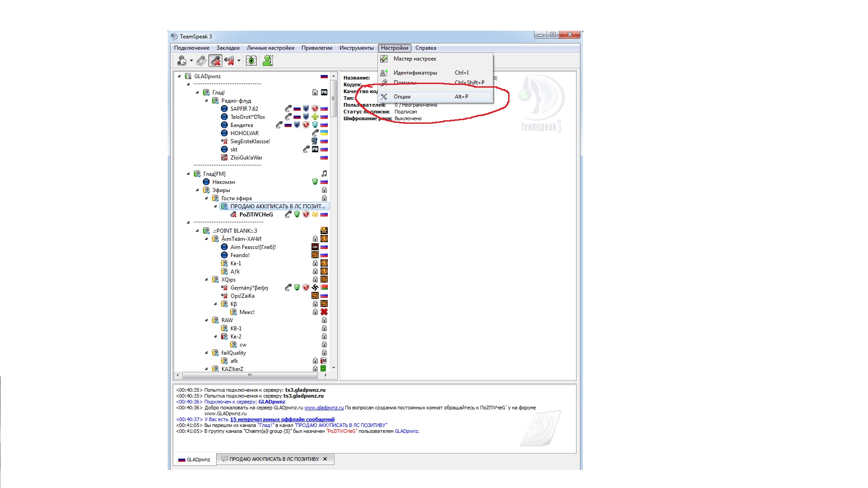Click the disconnect plug toolbar icon
Screen dimensions: 868x488
pos(202,61)
